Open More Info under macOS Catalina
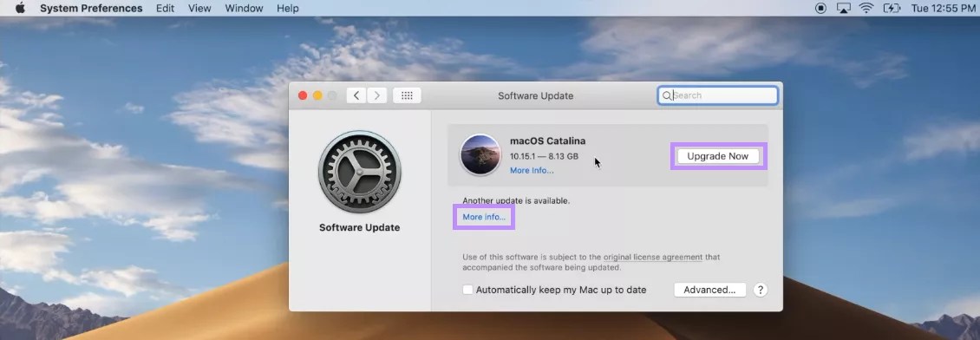 532,170
